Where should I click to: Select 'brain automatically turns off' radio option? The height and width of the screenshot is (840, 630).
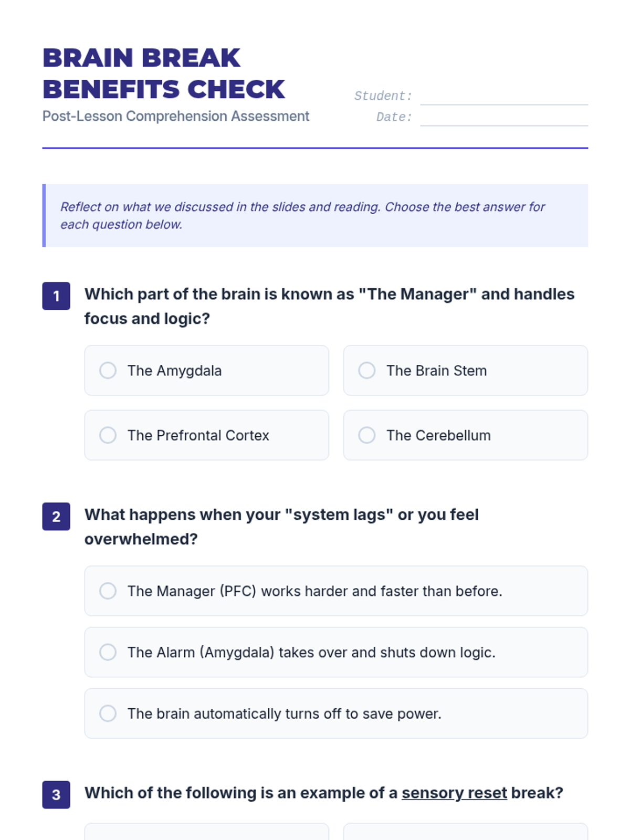click(108, 713)
